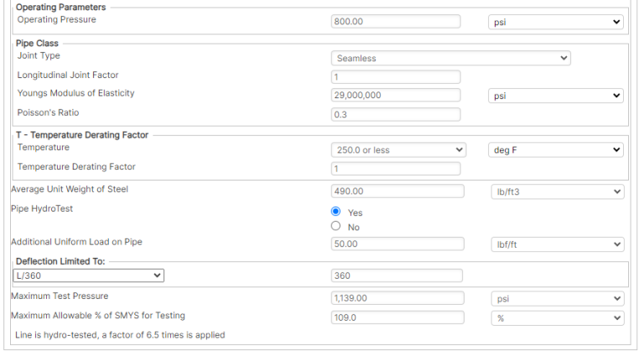The image size is (644, 356).
Task: Edit the Average Unit Weight of Steel field
Action: coord(397,191)
